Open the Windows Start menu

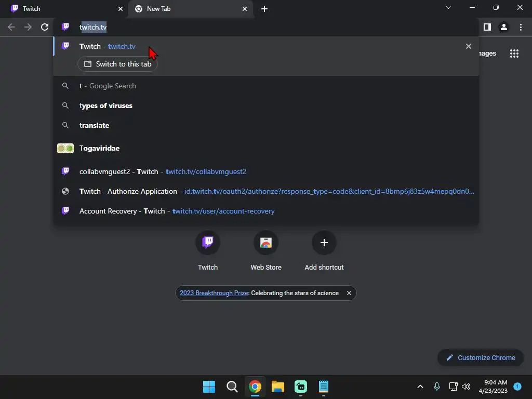pyautogui.click(x=209, y=387)
